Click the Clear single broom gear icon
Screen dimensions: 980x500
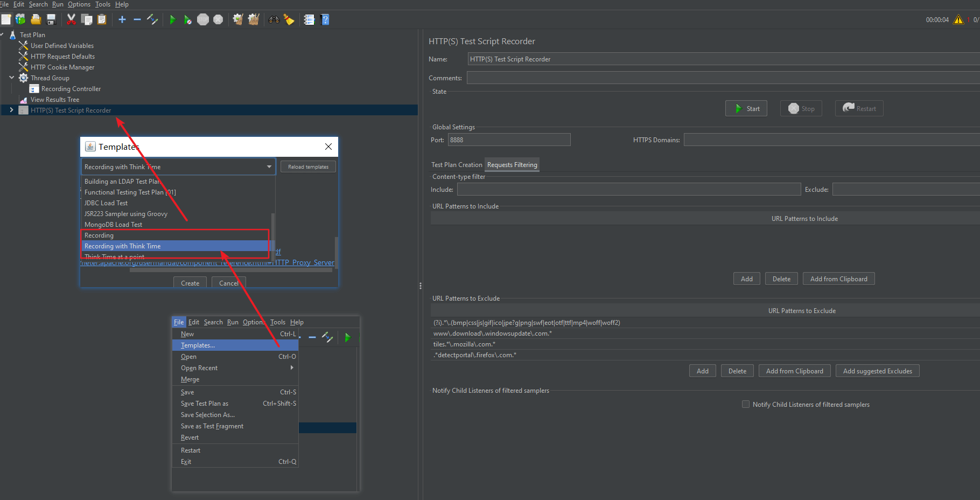(x=237, y=19)
